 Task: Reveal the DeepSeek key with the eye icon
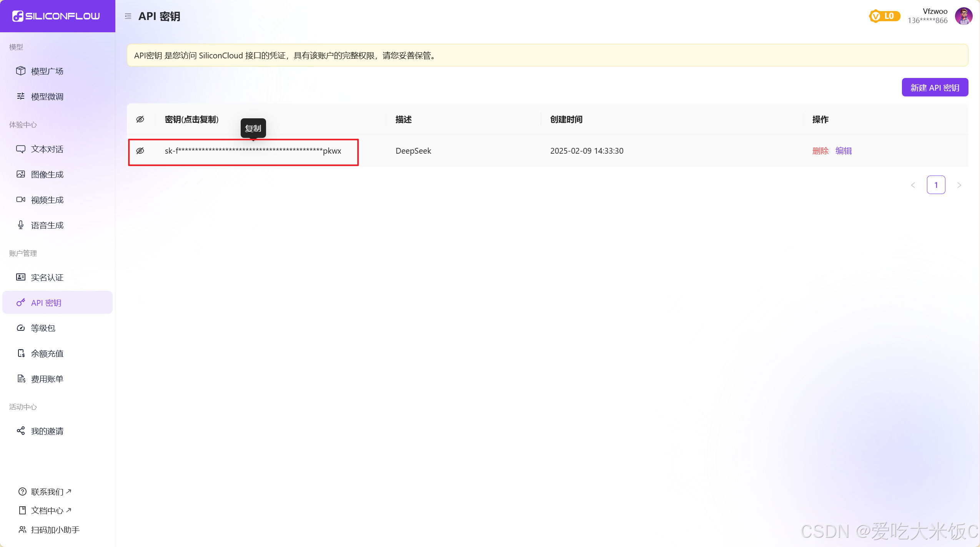click(x=140, y=151)
